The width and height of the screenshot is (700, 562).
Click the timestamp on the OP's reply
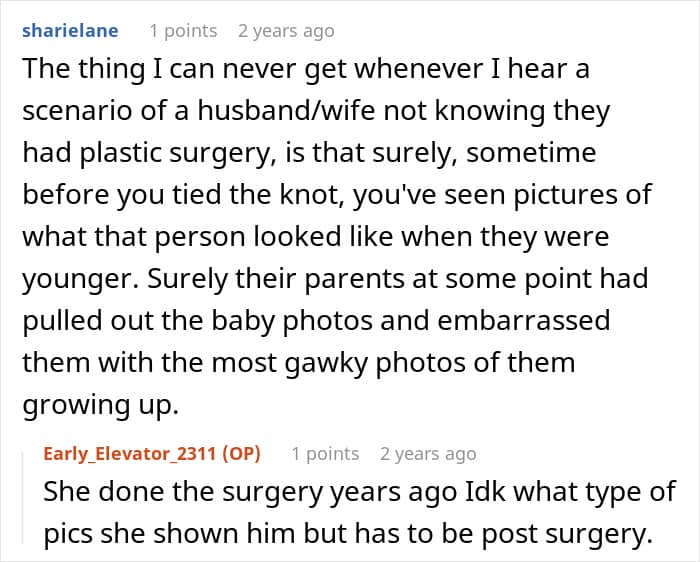(428, 454)
